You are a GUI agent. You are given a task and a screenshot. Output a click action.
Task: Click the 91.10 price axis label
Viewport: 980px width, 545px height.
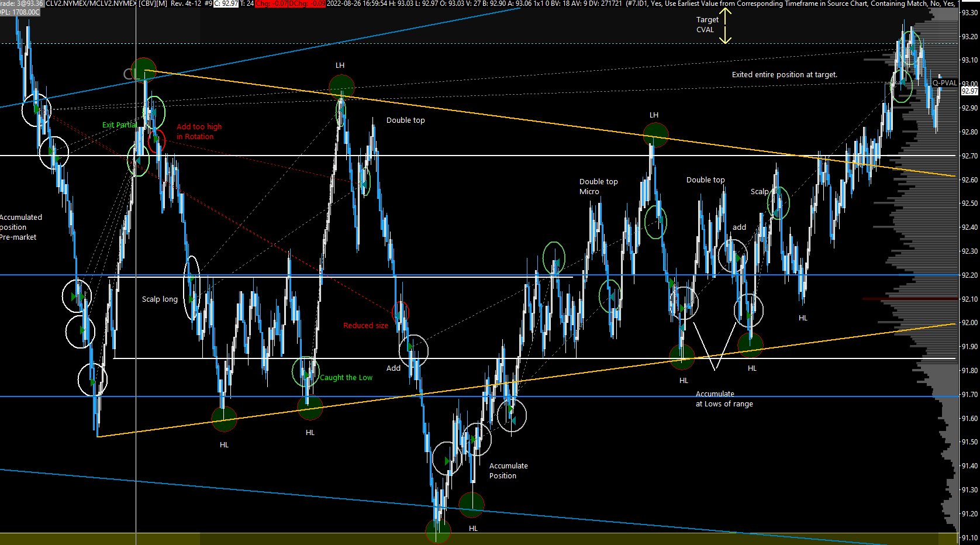[969, 538]
